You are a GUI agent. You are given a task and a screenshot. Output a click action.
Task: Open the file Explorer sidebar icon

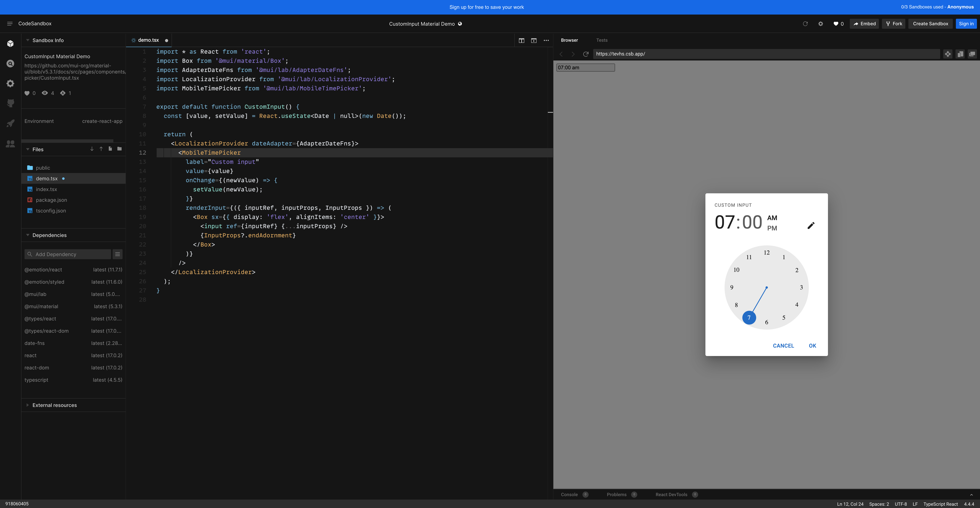point(10,43)
